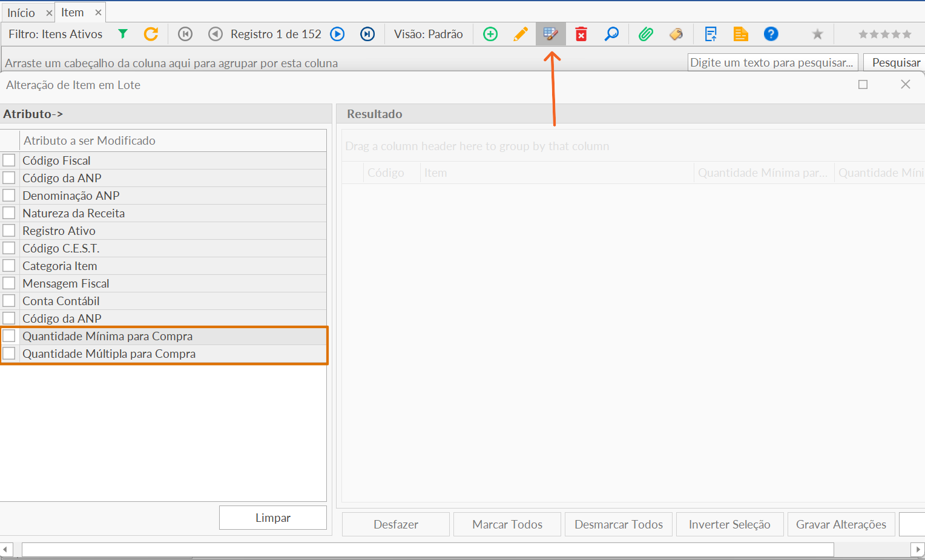This screenshot has width=925, height=560.
Task: Jump to the last record
Action: pyautogui.click(x=367, y=34)
